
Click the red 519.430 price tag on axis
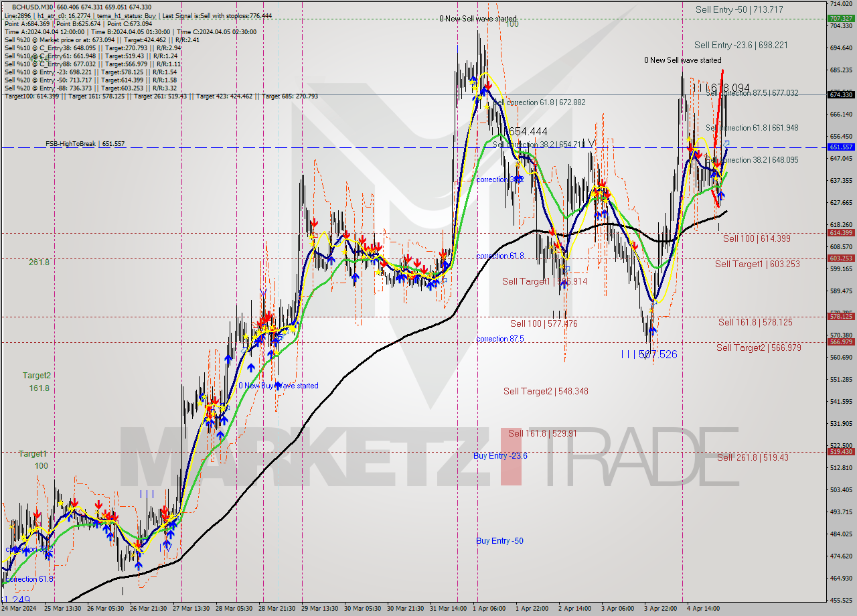click(x=841, y=451)
